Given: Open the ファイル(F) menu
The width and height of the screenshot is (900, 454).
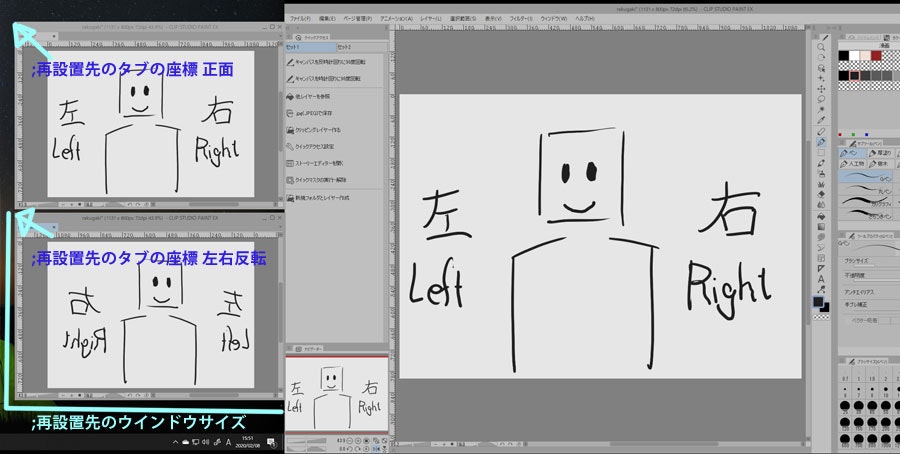Looking at the screenshot, I should pyautogui.click(x=300, y=18).
